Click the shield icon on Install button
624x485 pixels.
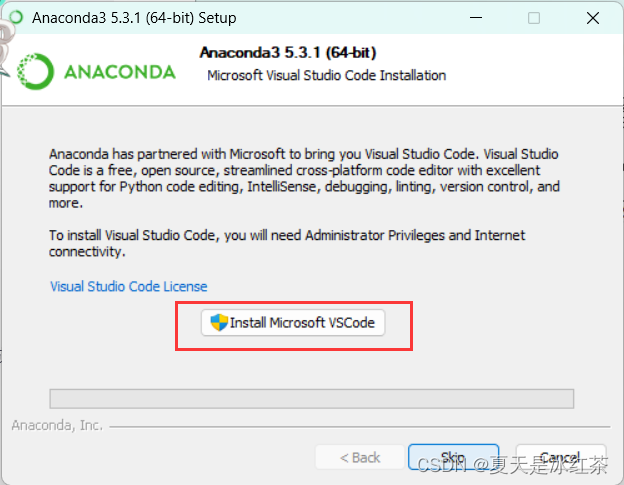218,322
